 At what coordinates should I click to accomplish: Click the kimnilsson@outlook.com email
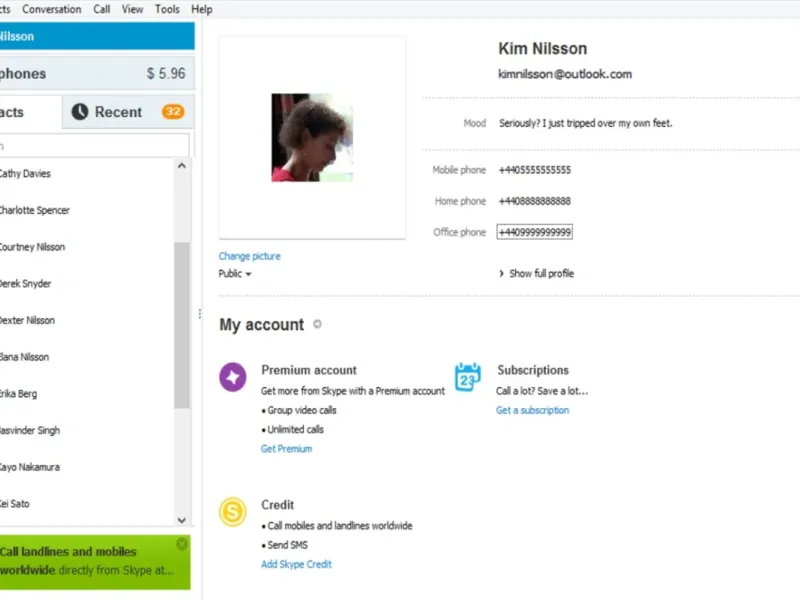click(x=565, y=74)
